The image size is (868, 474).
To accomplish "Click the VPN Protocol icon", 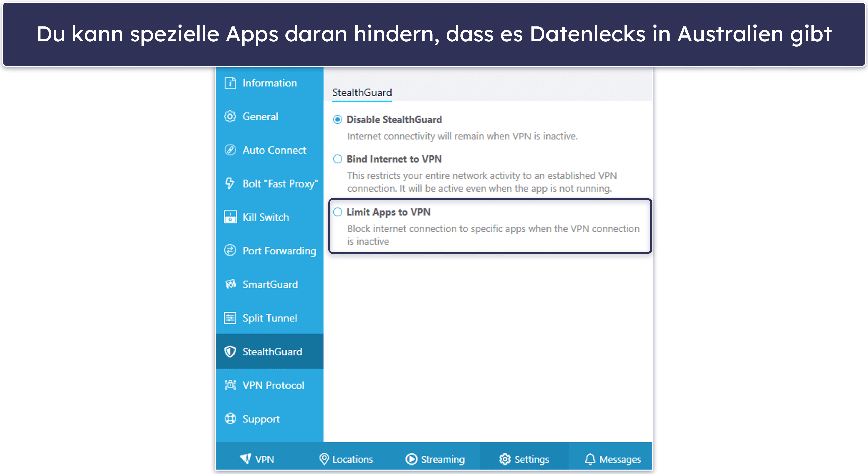I will point(230,385).
